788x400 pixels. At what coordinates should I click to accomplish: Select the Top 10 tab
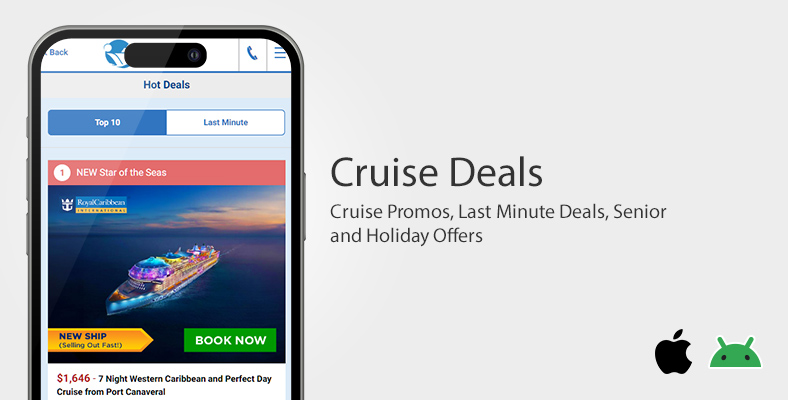click(108, 123)
